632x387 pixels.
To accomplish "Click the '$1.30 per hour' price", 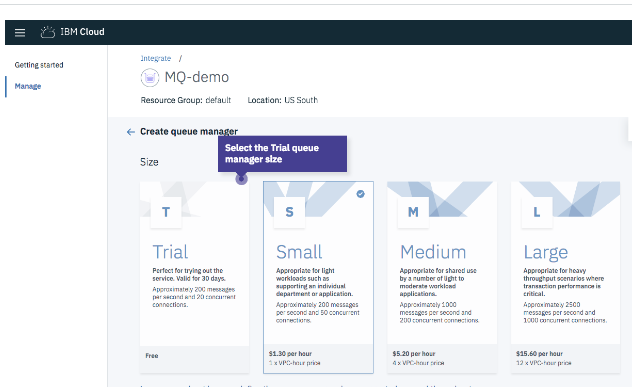I will 290,354.
